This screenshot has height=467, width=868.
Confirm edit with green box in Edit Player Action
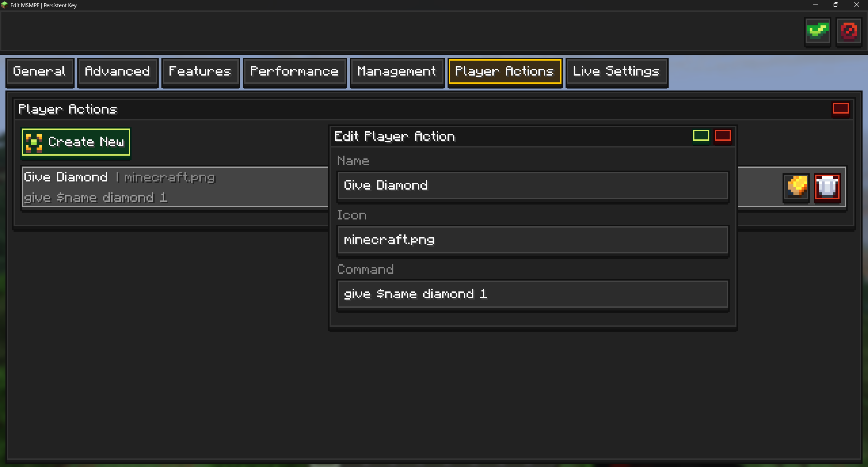[701, 136]
